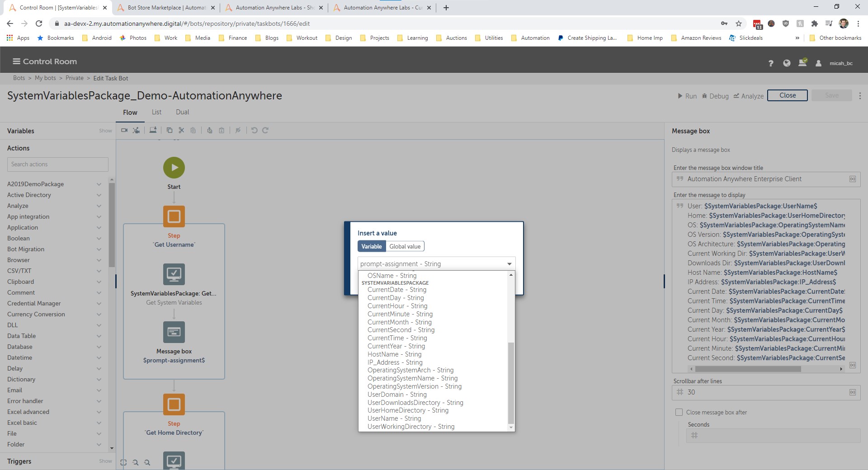Click the Scrollbar after lines field

pyautogui.click(x=766, y=392)
